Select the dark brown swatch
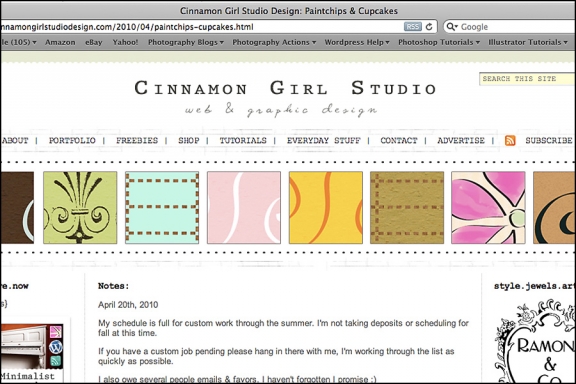 [17, 207]
